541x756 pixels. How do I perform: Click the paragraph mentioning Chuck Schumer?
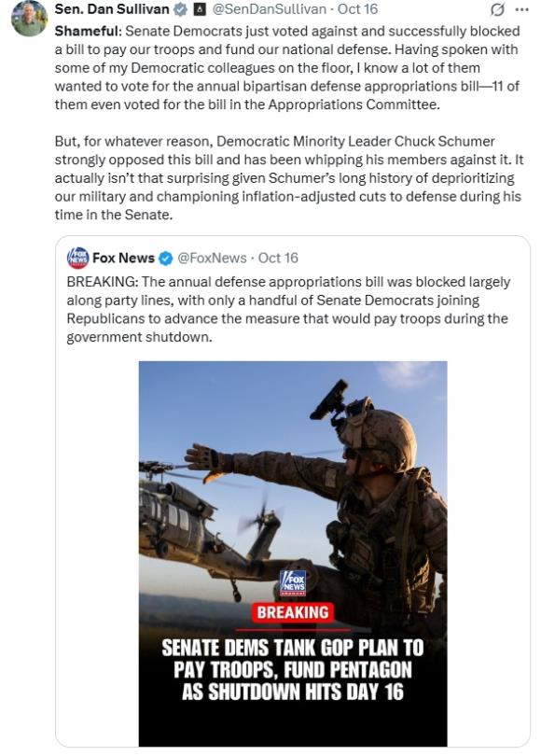click(x=288, y=178)
